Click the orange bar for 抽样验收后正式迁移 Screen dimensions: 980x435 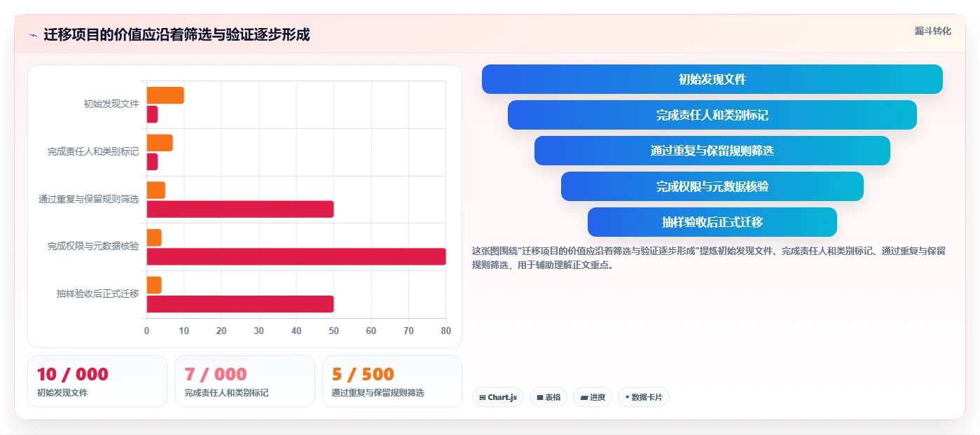click(154, 285)
